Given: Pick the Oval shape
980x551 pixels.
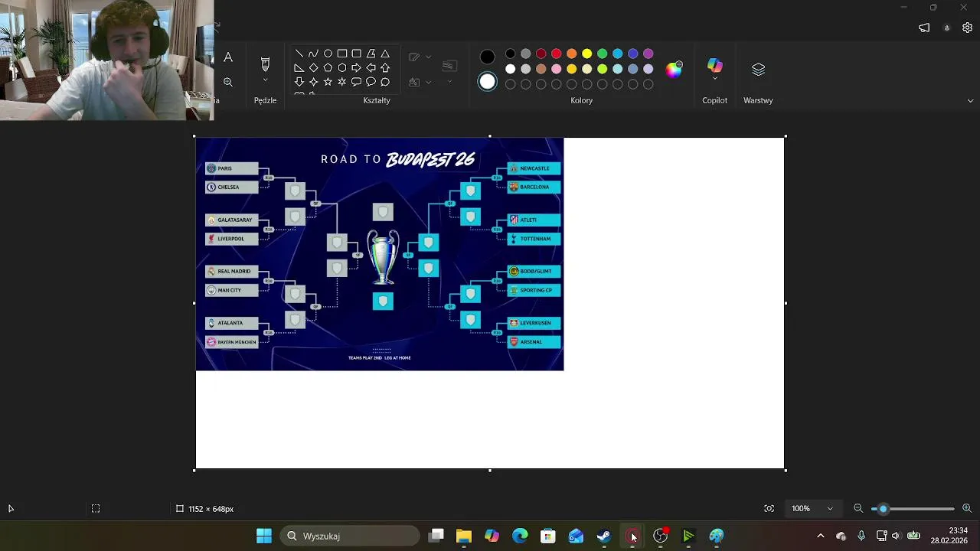Looking at the screenshot, I should [328, 54].
